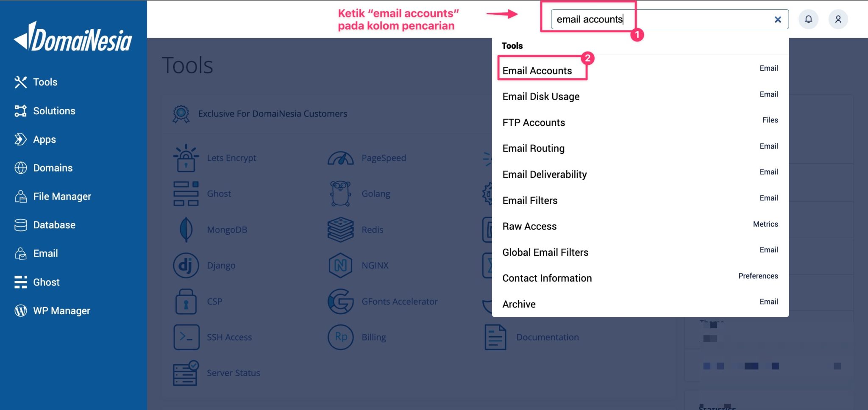The image size is (868, 410).
Task: Launch the MongoDB tool
Action: pyautogui.click(x=227, y=229)
